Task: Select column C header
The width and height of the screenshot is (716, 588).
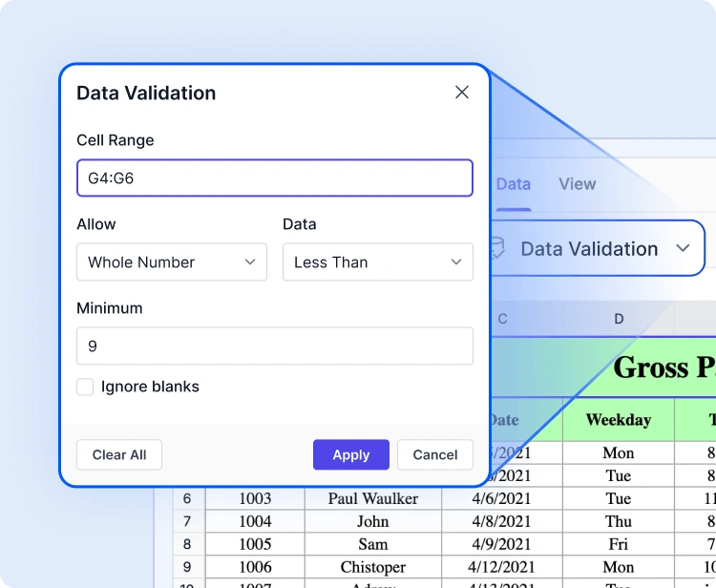Action: point(503,319)
